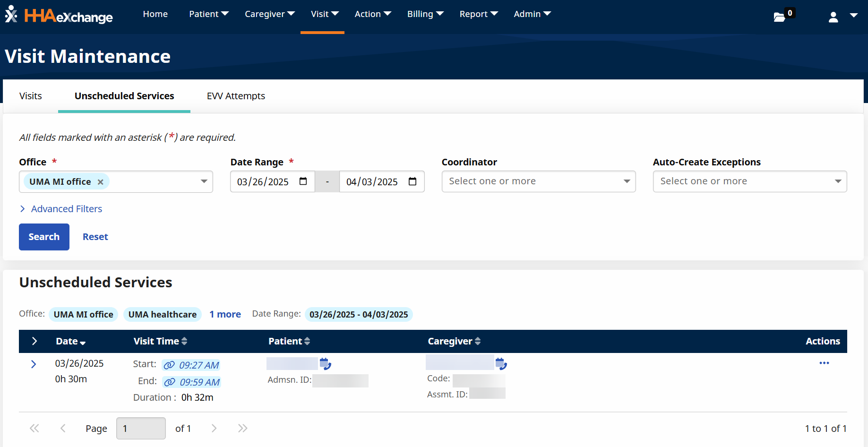Click the HHAeXchange logo
This screenshot has height=447, width=868.
58,16
